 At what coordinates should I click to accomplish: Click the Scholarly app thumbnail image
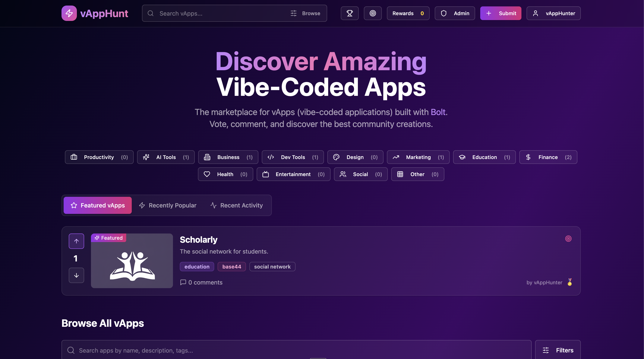pyautogui.click(x=132, y=261)
